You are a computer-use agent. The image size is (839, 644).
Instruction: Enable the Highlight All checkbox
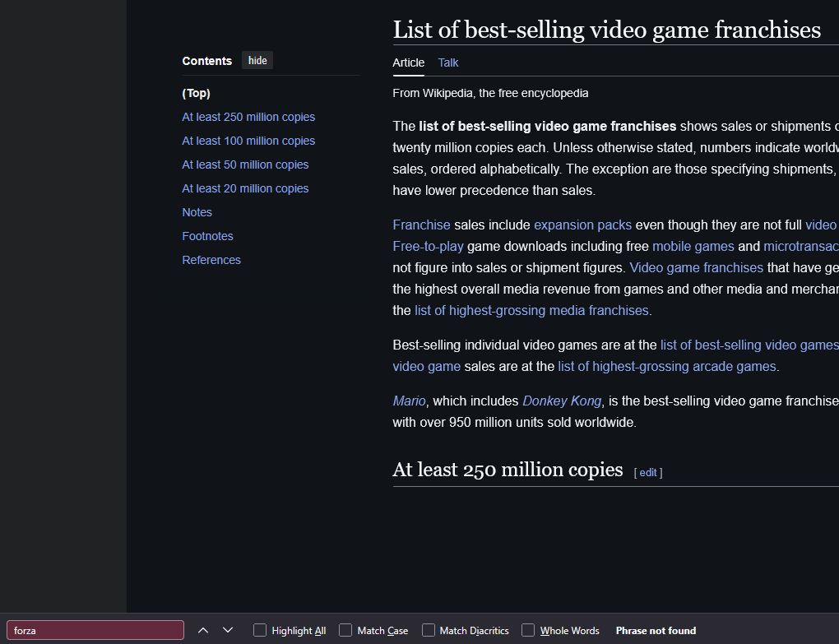[259, 630]
